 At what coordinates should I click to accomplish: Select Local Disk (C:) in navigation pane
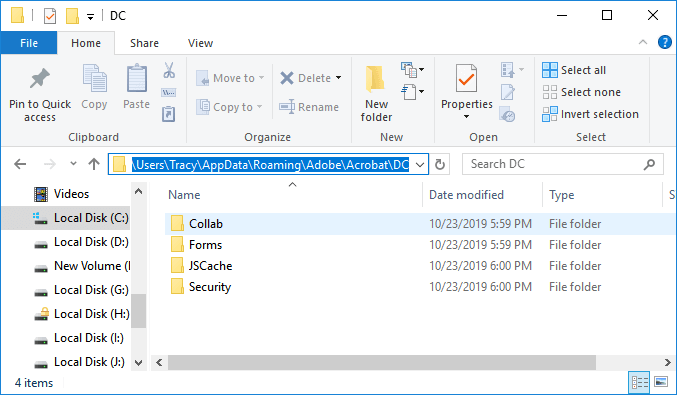[66, 218]
